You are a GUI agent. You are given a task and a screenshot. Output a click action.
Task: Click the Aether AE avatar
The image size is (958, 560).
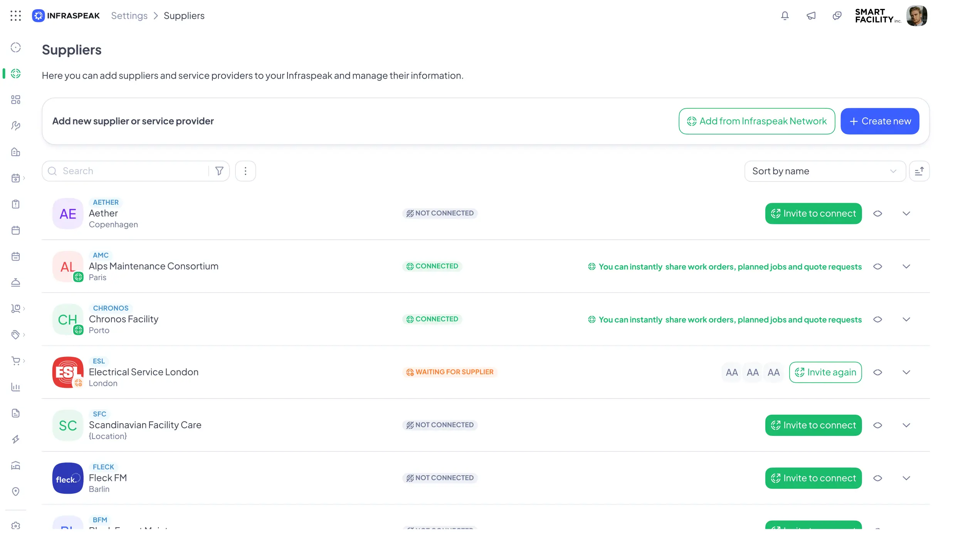[68, 214]
